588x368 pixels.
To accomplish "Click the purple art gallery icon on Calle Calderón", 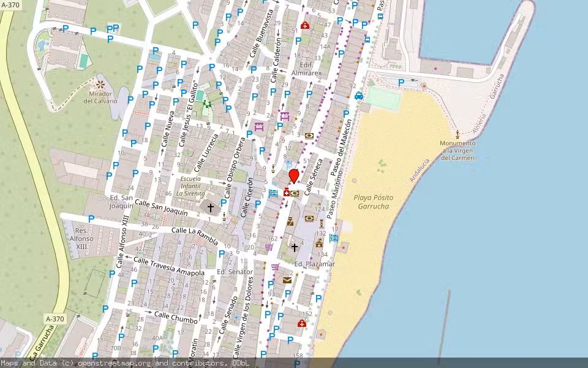I will [x=260, y=126].
